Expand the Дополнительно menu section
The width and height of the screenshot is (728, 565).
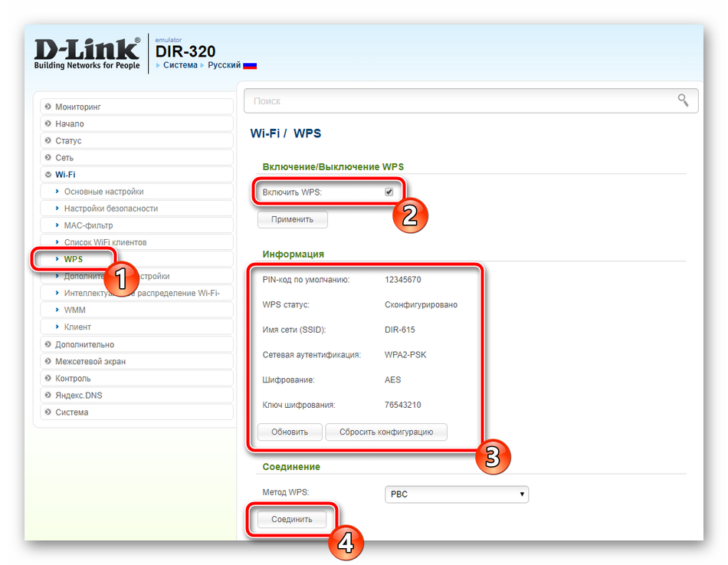136,344
